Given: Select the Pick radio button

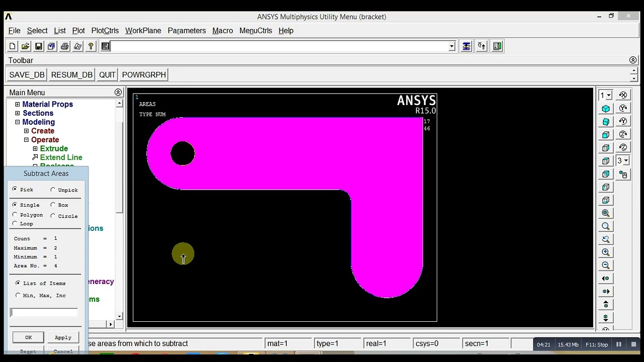Looking at the screenshot, I should (x=15, y=189).
